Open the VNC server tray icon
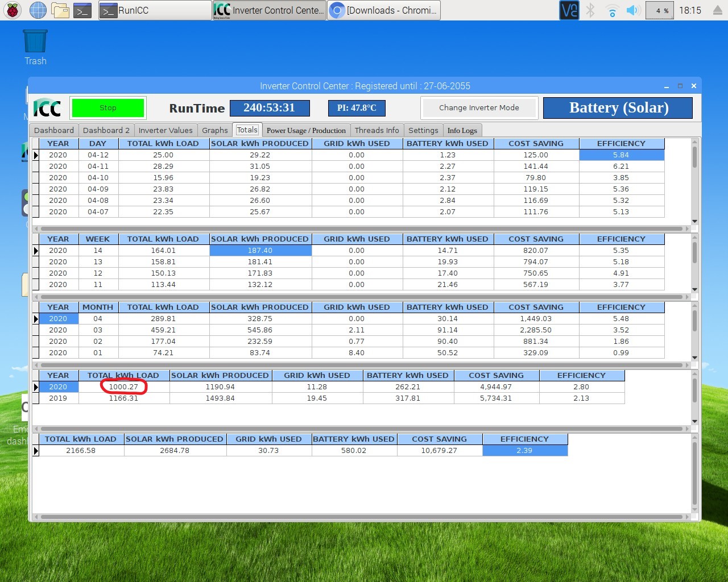 pos(569,10)
